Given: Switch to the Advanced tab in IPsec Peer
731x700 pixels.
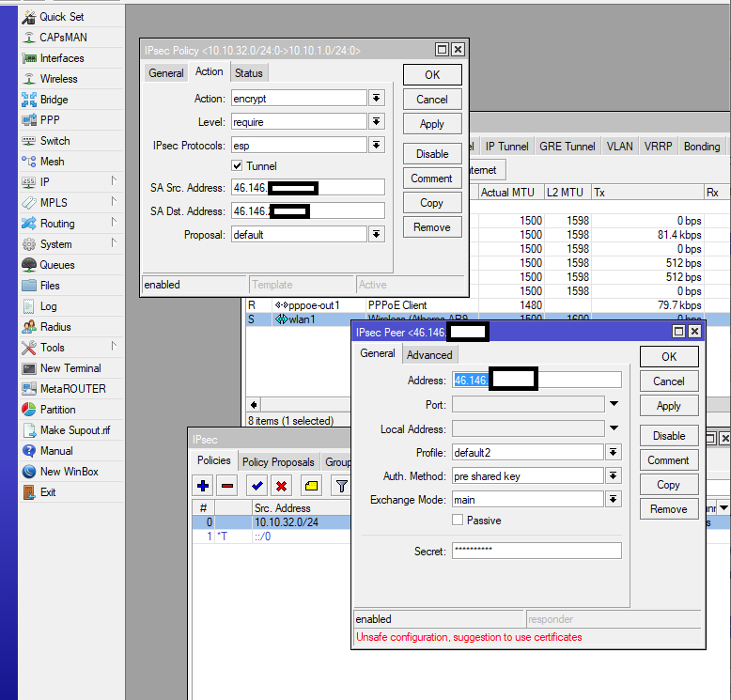Looking at the screenshot, I should pos(429,355).
